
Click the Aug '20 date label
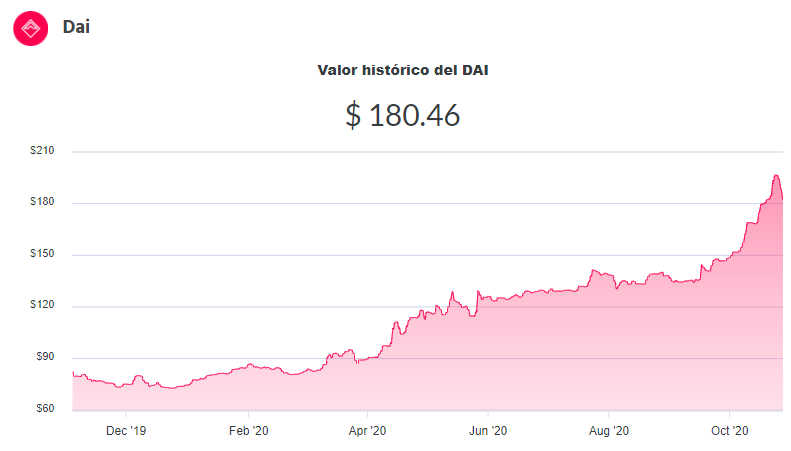[x=608, y=430]
